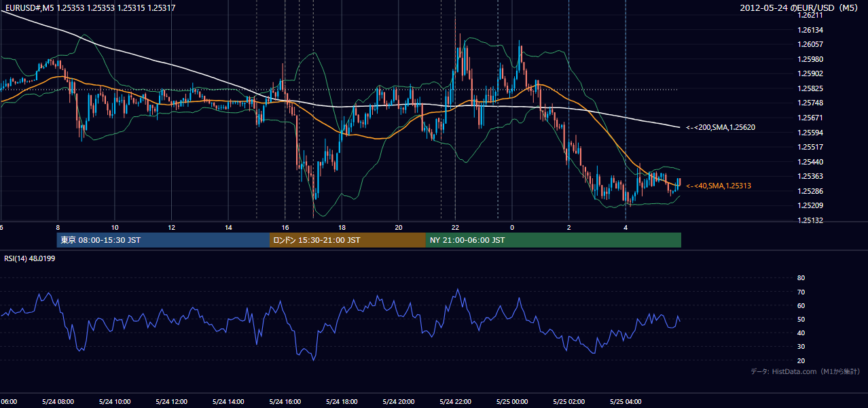This screenshot has width=868, height=408.
Task: Click the RSI 80 level label
Action: (801, 278)
